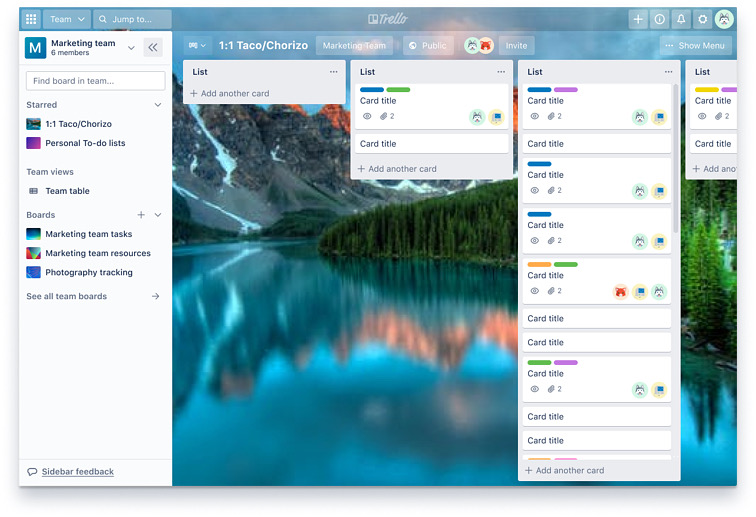
Task: Expand the Marketing team name dropdown
Action: pyautogui.click(x=131, y=47)
